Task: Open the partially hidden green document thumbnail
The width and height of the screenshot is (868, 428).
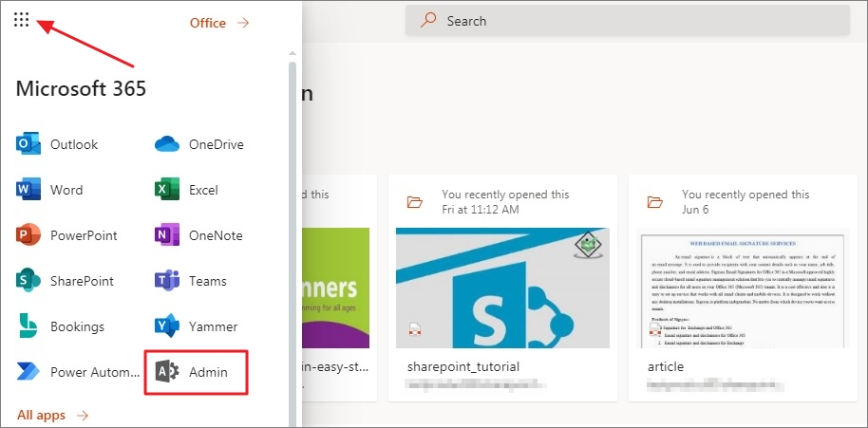Action: coord(335,288)
